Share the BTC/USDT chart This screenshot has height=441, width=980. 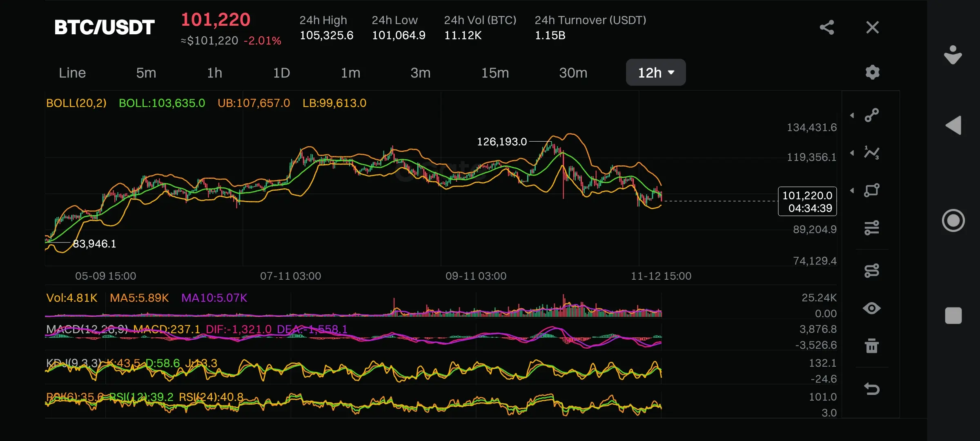coord(827,27)
